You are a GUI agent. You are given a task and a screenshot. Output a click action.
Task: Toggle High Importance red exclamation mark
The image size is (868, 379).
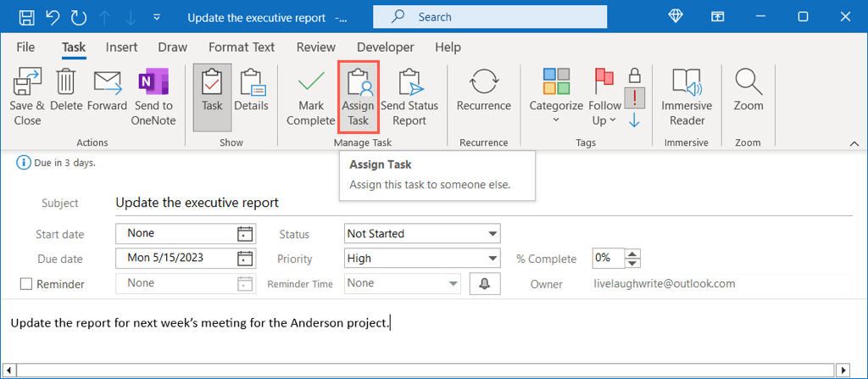635,98
